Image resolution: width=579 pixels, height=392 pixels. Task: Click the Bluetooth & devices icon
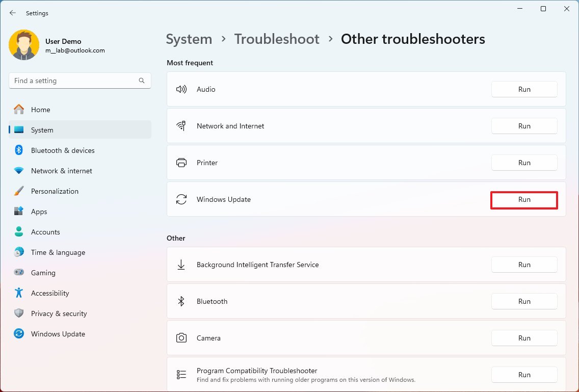point(19,150)
